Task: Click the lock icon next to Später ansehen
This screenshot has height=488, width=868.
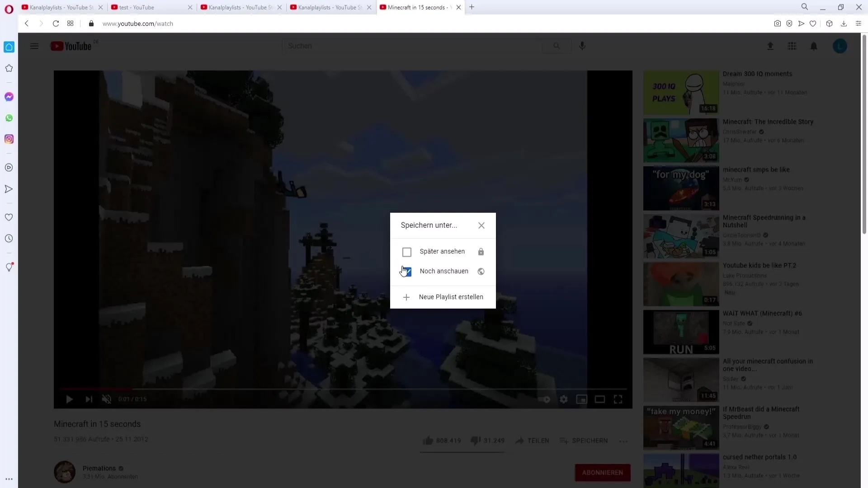Action: (x=481, y=252)
